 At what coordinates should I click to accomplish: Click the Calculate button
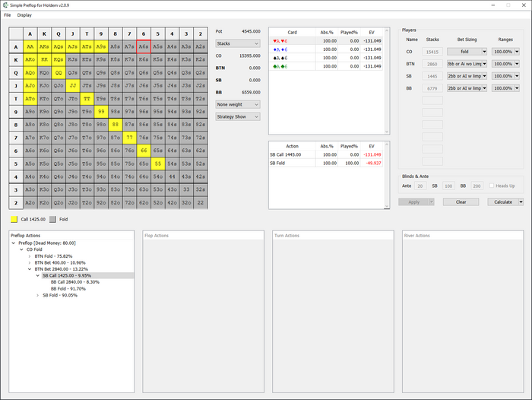click(507, 202)
